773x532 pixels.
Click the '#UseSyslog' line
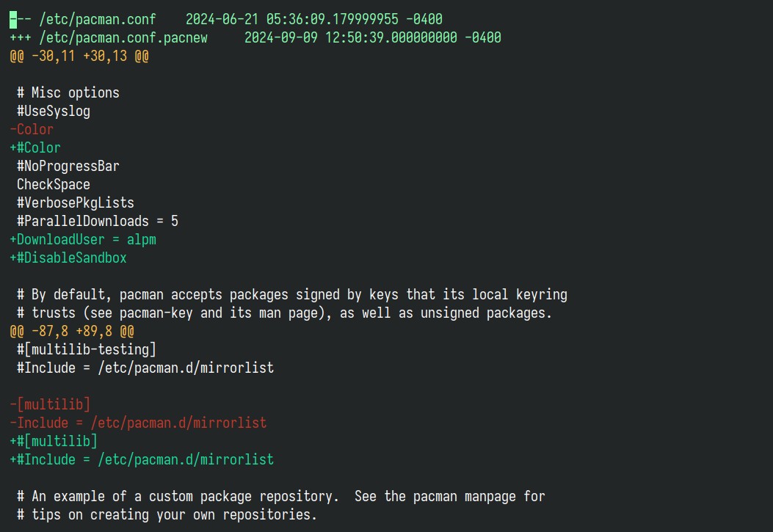[54, 111]
